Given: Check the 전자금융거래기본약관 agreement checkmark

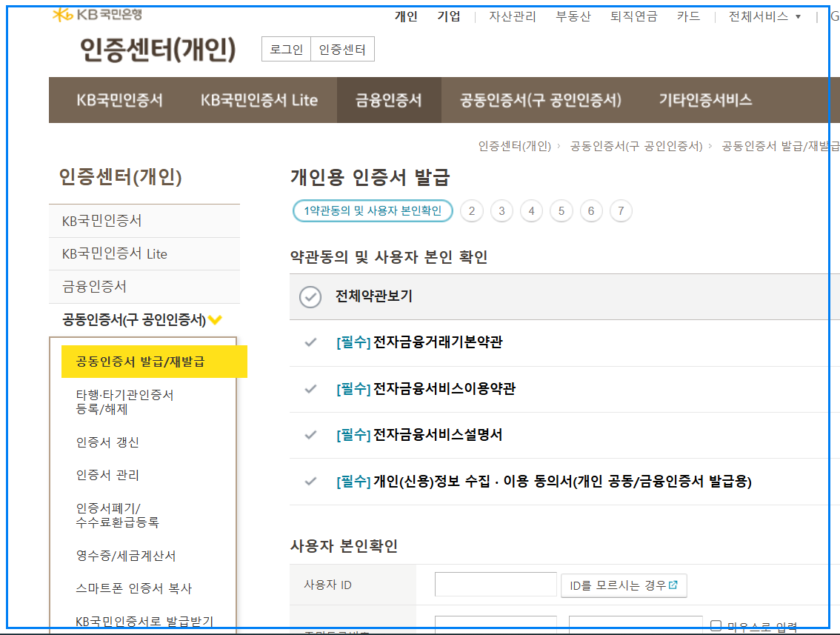Looking at the screenshot, I should [x=310, y=342].
